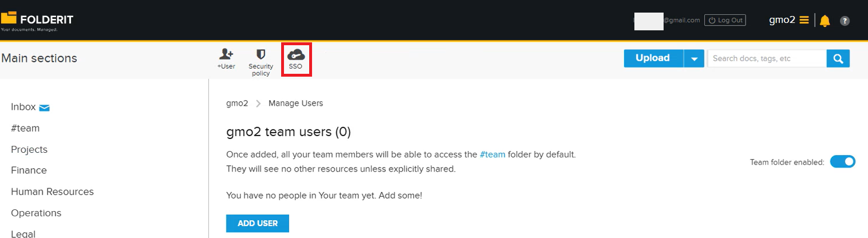Screen dimensions: 868x238
Task: Click the Inbox envelope icon
Action: coord(45,107)
